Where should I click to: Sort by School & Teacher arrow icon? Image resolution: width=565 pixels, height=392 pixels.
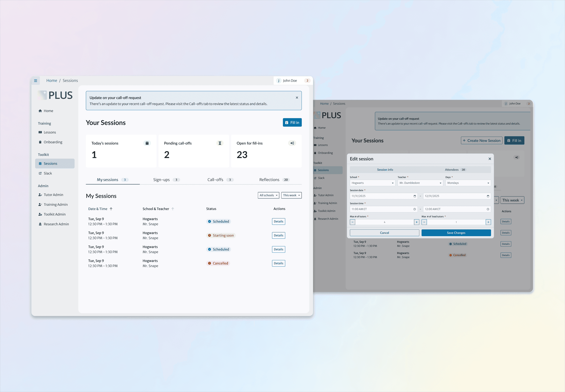[x=173, y=209]
